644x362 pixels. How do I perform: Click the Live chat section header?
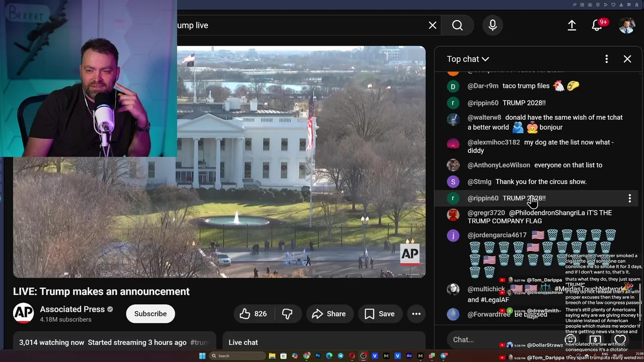(244, 342)
